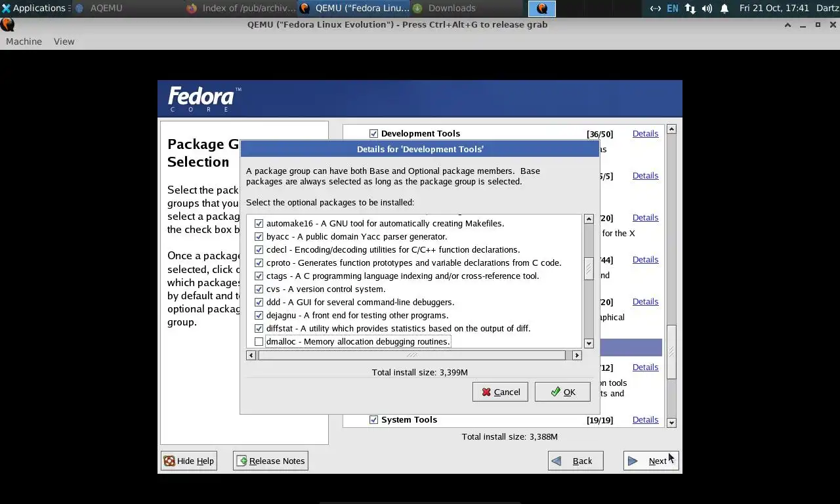Viewport: 840px width, 504px height.
Task: Click the package list scroll-up arrow
Action: tap(589, 219)
